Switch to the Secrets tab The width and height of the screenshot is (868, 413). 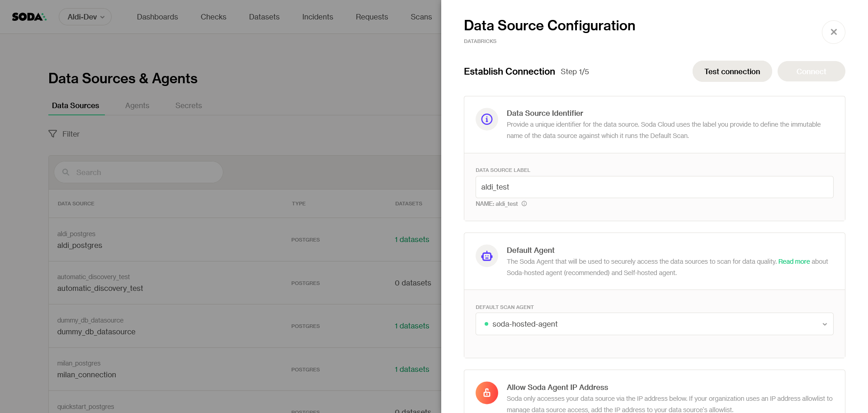189,105
